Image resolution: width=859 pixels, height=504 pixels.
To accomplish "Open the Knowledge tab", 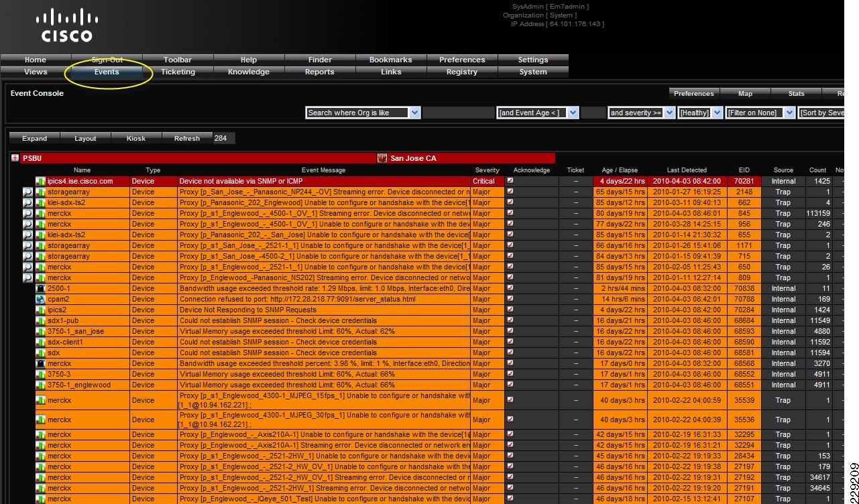I will click(249, 72).
